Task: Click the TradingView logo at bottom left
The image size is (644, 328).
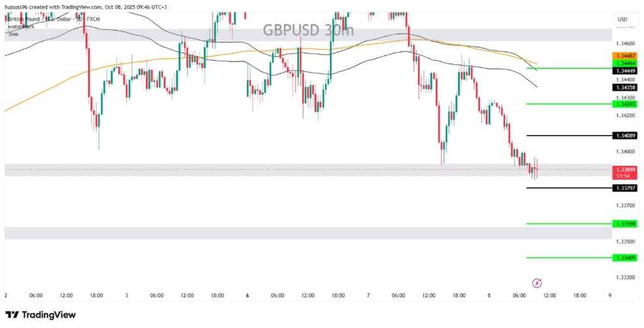Action: point(41,315)
